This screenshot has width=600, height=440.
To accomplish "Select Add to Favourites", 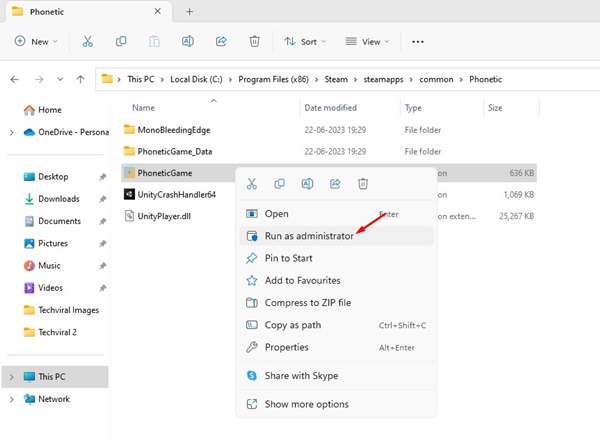I will (336, 280).
